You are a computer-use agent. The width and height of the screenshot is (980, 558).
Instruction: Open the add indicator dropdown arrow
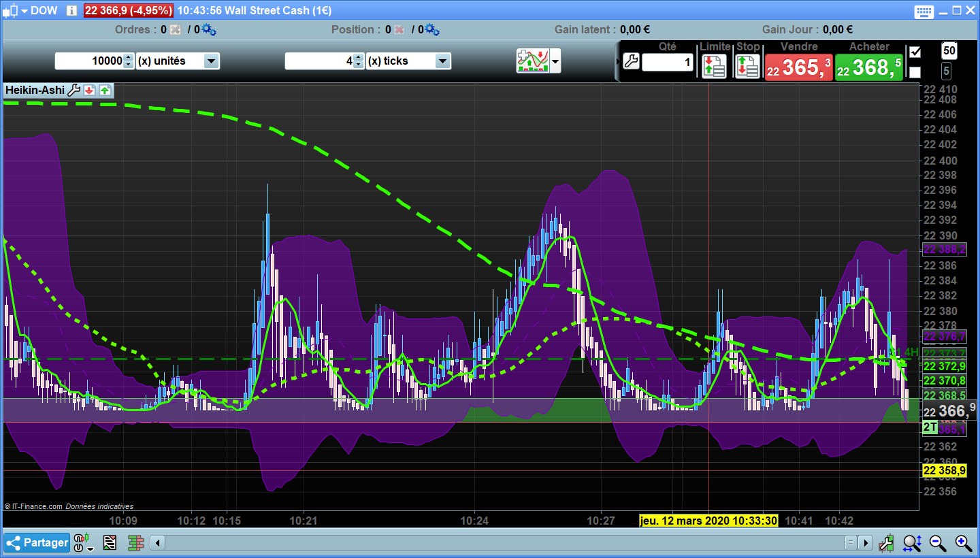556,61
